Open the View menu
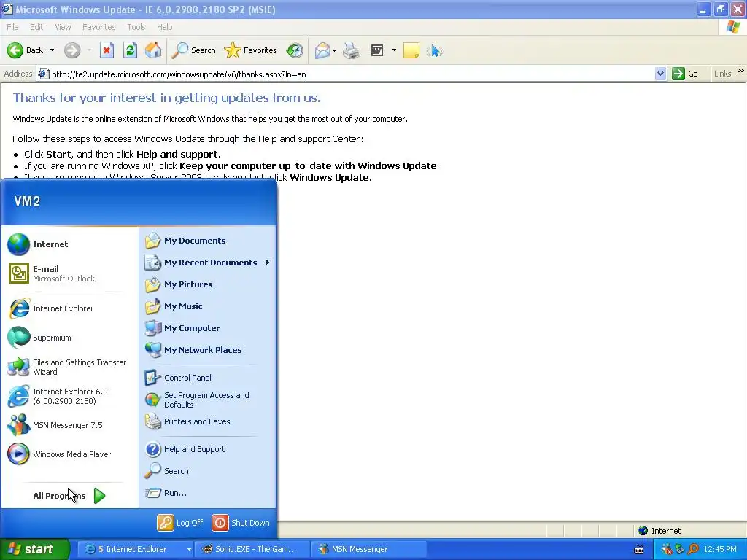This screenshot has width=747, height=560. click(63, 27)
